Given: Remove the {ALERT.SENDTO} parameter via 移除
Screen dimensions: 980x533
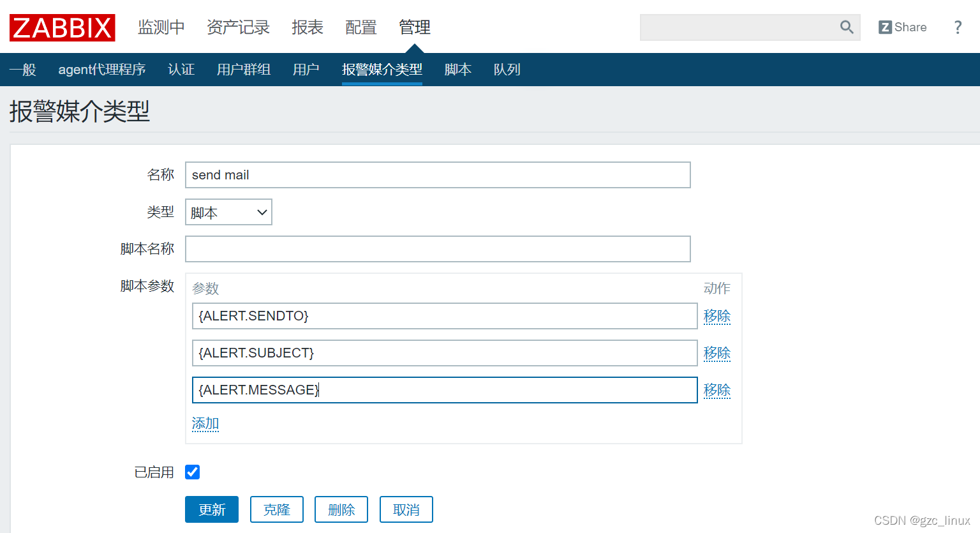Looking at the screenshot, I should (x=717, y=316).
